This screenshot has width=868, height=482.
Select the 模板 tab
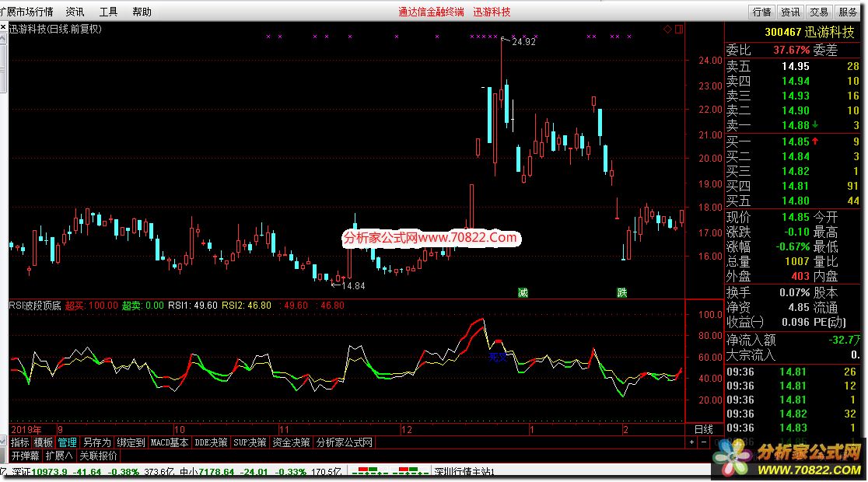[44, 442]
